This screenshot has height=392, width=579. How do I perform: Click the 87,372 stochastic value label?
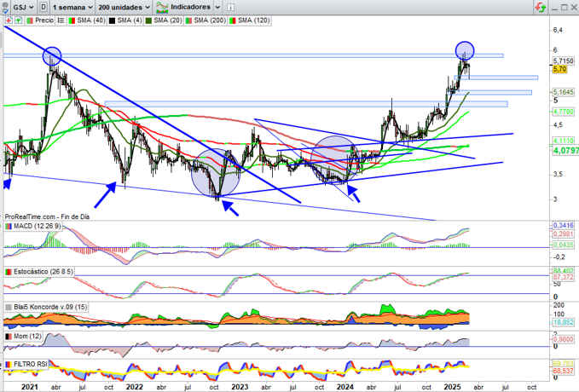[x=564, y=277]
